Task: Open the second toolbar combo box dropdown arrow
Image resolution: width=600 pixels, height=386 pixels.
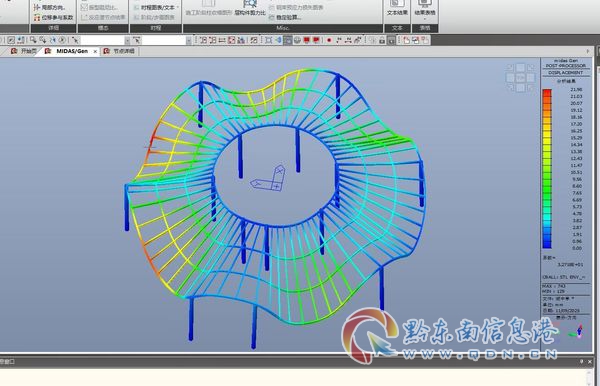Action: (189, 41)
